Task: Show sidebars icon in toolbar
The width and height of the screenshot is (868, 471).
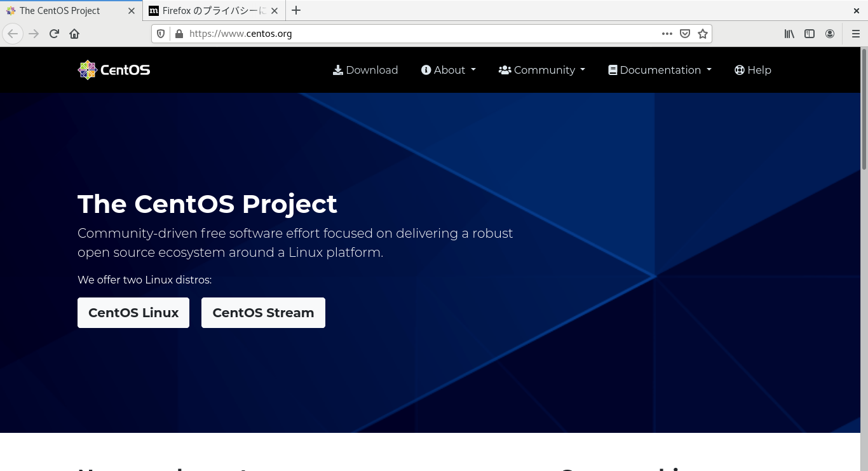Action: [810, 34]
